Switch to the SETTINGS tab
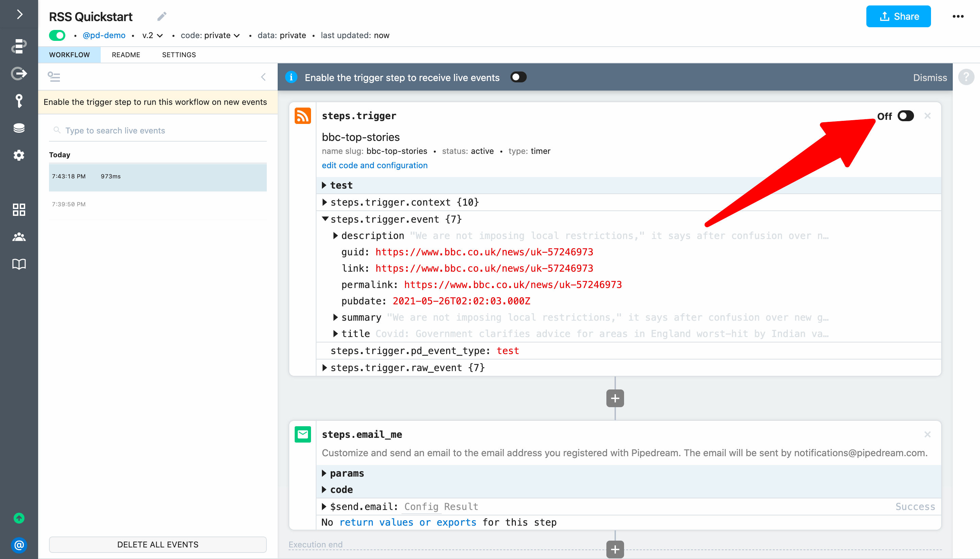This screenshot has width=980, height=559. click(x=178, y=54)
